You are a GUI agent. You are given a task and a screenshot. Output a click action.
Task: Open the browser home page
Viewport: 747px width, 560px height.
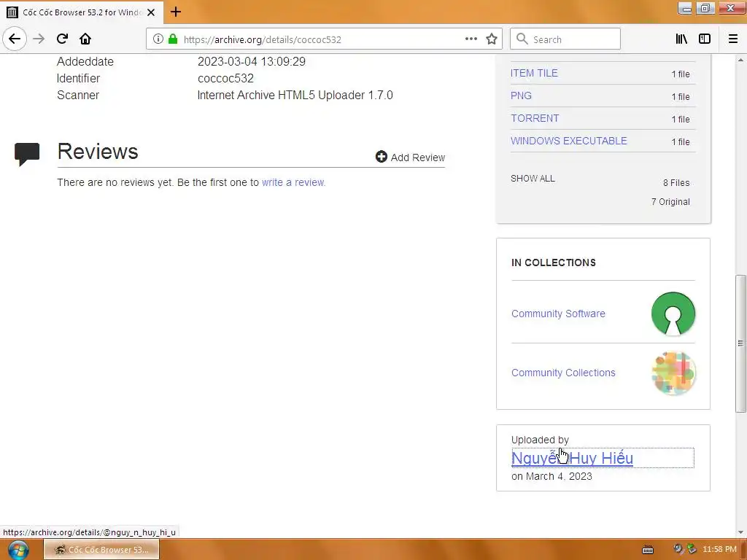point(85,39)
